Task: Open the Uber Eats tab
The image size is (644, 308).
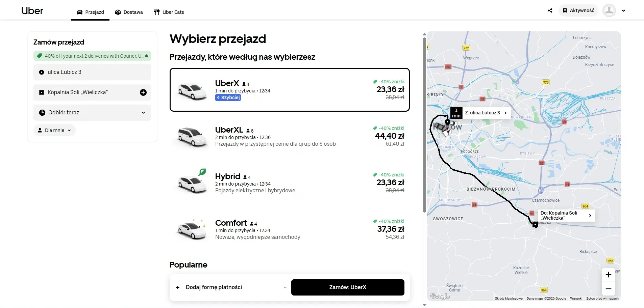Action: click(169, 12)
